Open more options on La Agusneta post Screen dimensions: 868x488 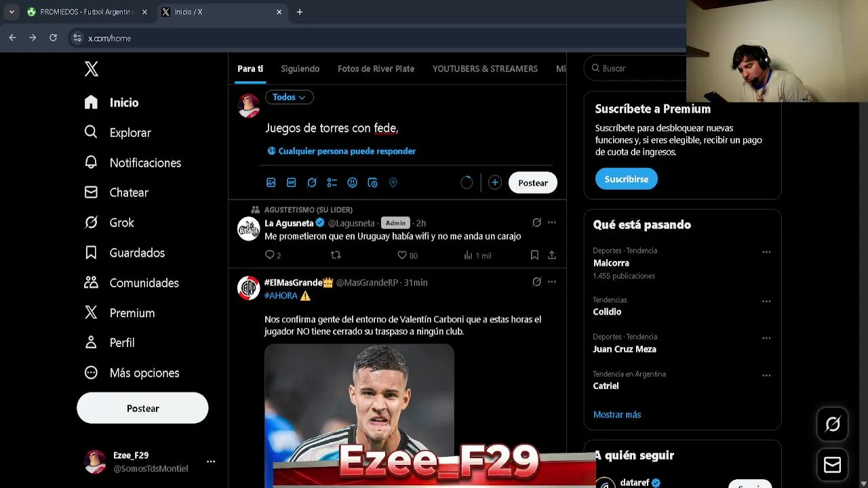tap(552, 222)
